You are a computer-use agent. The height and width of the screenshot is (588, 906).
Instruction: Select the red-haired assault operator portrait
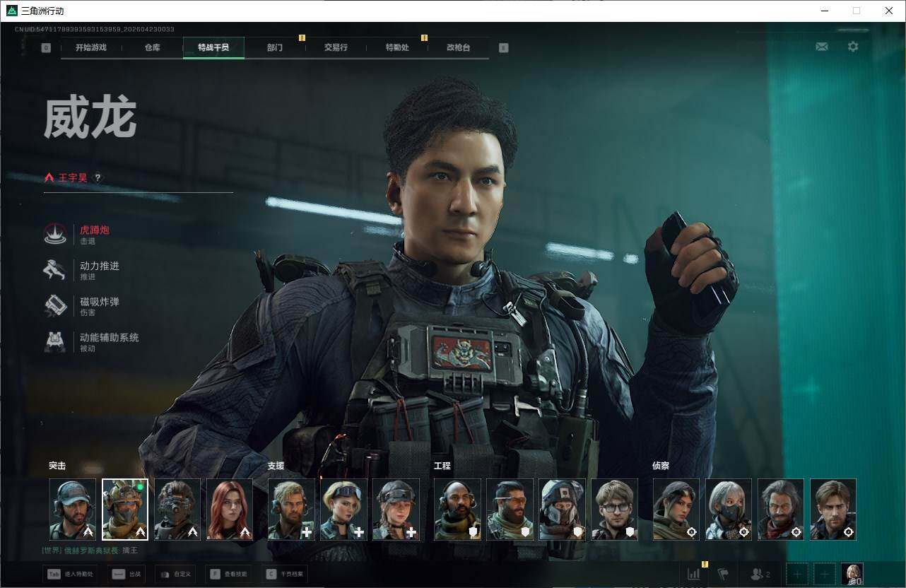(x=230, y=510)
